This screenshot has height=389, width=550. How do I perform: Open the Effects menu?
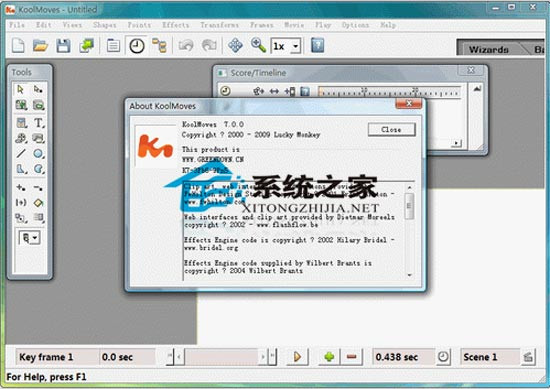(175, 25)
